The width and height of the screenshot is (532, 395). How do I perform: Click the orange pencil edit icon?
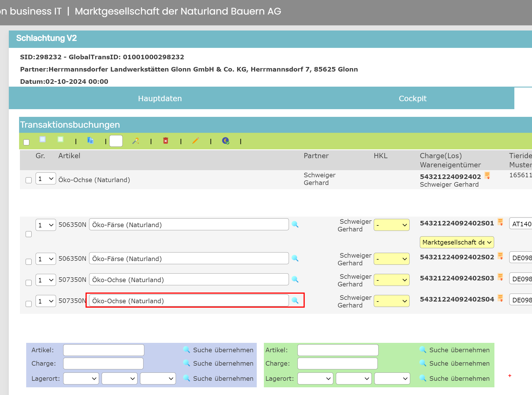pyautogui.click(x=196, y=141)
